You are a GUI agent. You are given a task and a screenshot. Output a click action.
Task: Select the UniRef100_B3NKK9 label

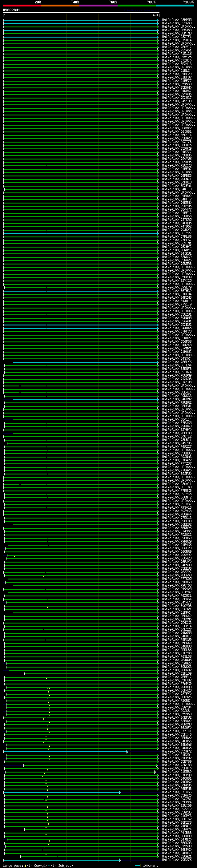point(177,257)
